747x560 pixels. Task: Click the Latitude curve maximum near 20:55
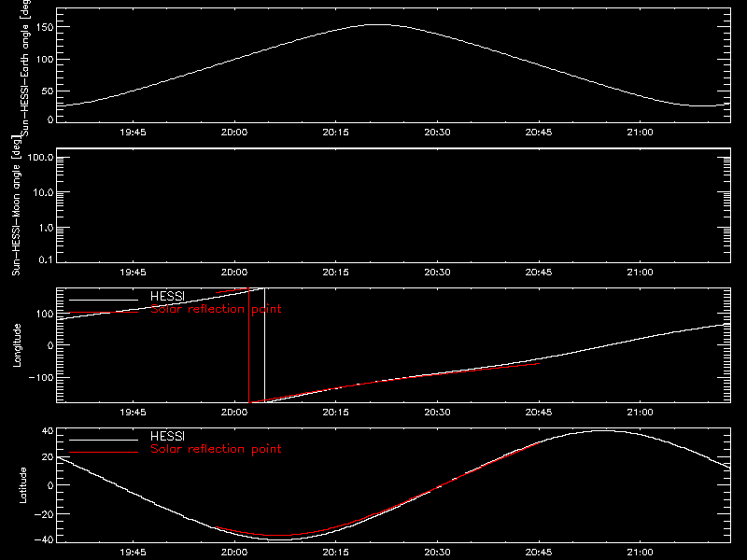[x=601, y=431]
